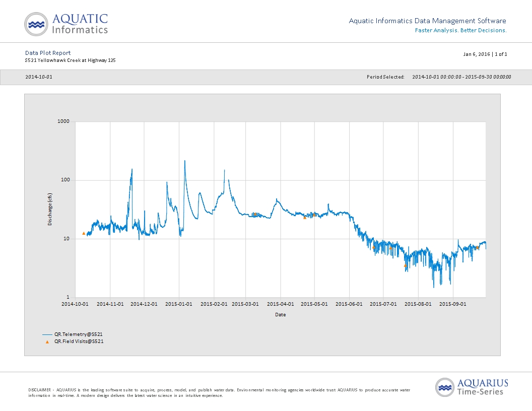Click the '1000' y-axis label
532x411 pixels.
(x=63, y=121)
